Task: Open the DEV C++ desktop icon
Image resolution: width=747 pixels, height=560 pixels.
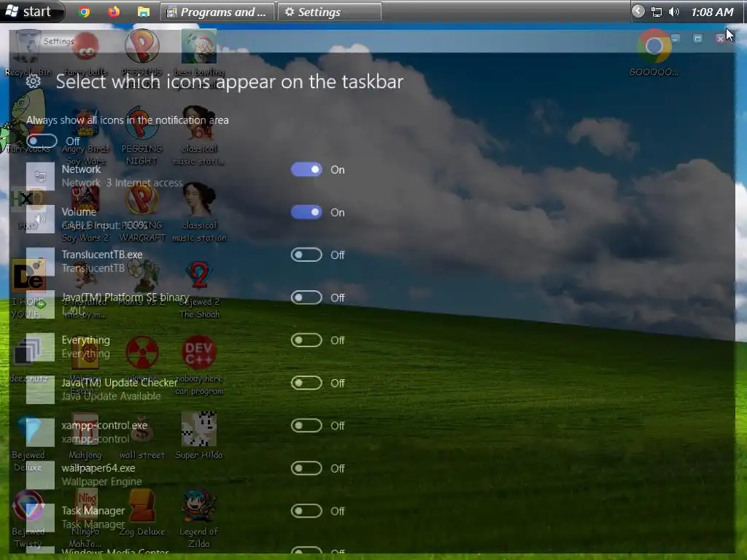Action: 199,366
